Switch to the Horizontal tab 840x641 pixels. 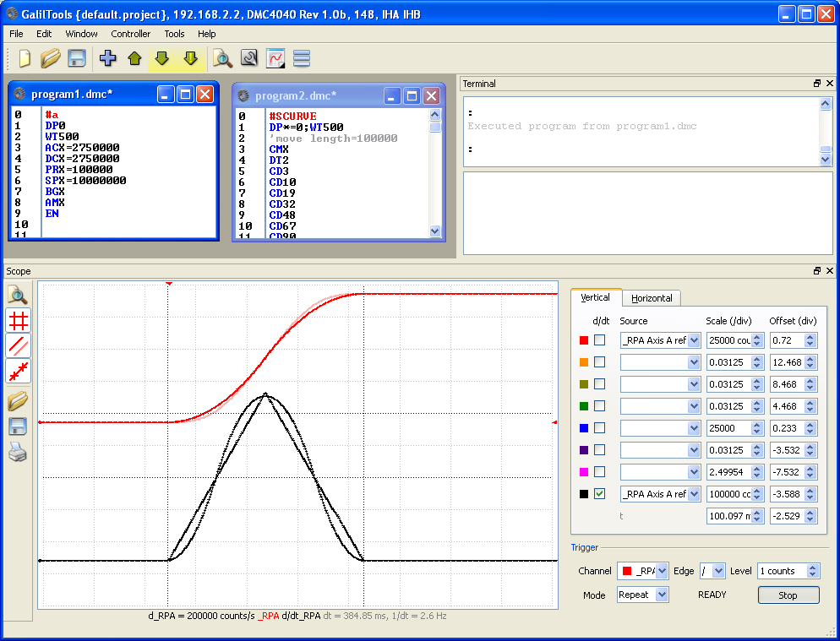tap(652, 298)
